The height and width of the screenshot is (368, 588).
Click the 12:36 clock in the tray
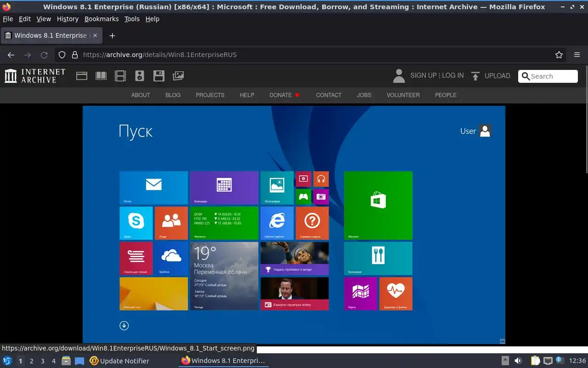[577, 361]
